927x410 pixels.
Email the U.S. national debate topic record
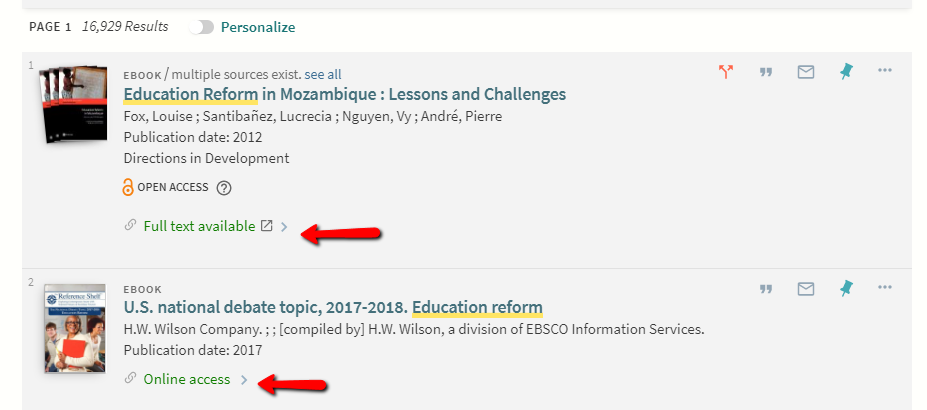[x=806, y=289]
